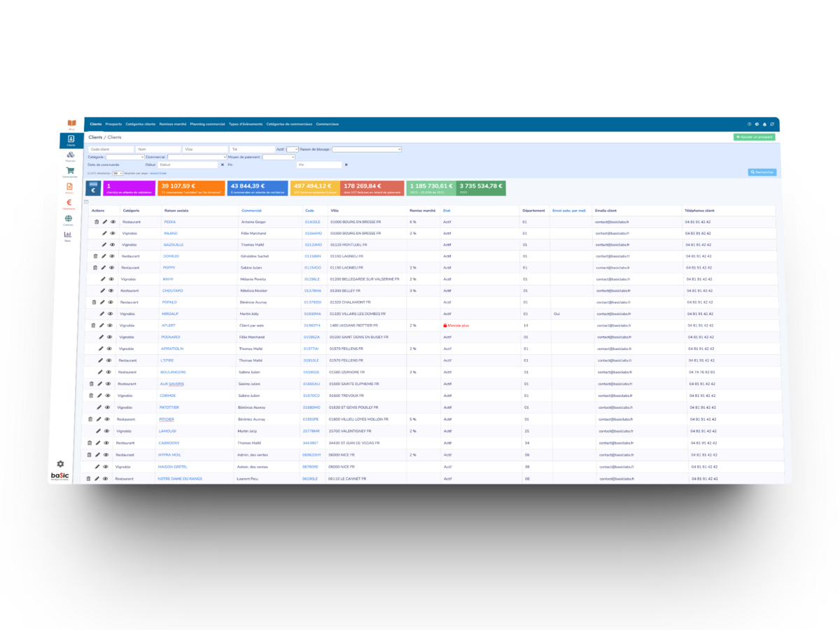Image resolution: width=840 pixels, height=630 pixels.
Task: Open the Commandes shopping cart in sidebar
Action: coord(71,171)
